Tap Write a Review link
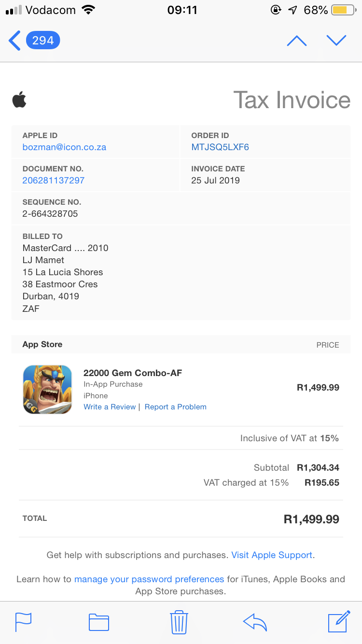Viewport: 362px width, 644px height. 110,407
